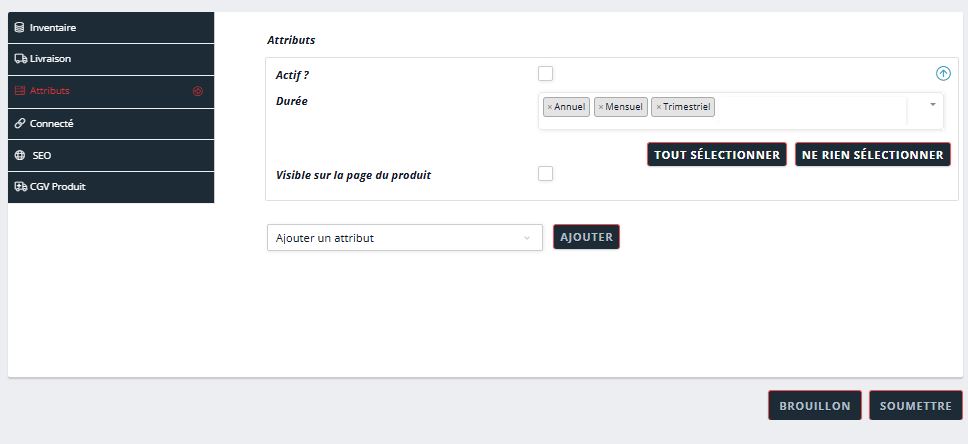Remove the Trimestriel tag from Durée
Image resolution: width=968 pixels, height=444 pixels.
click(658, 107)
